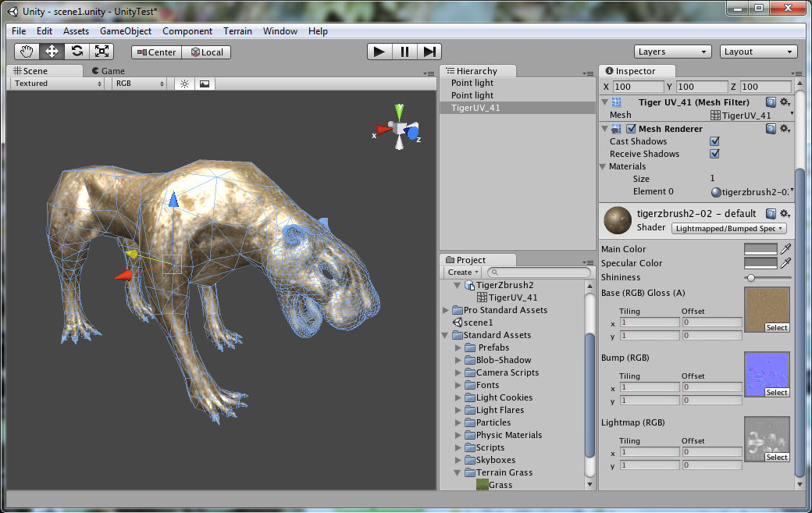Screen dimensions: 812x513
Task: Open the Terrain menu
Action: point(237,31)
